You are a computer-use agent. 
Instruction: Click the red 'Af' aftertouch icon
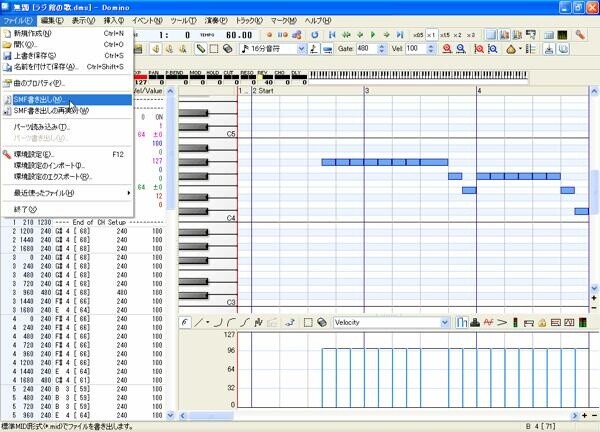coord(488,323)
